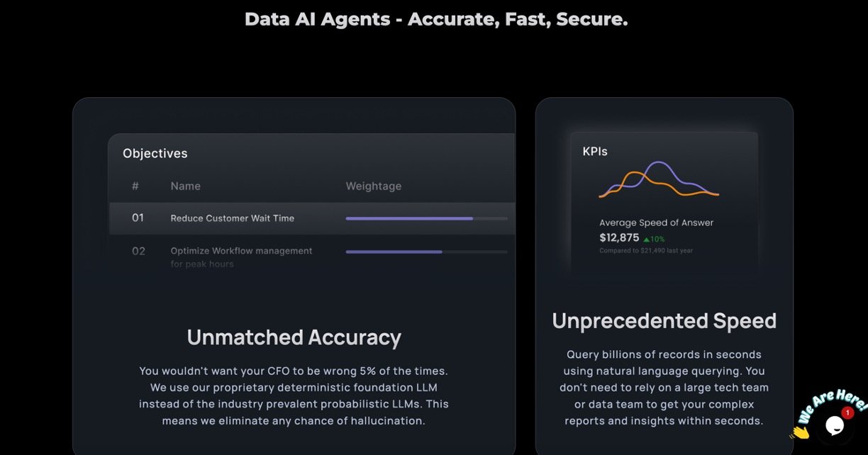The height and width of the screenshot is (455, 868).
Task: Select row 02 Optimize Workflow management
Action: pos(241,251)
